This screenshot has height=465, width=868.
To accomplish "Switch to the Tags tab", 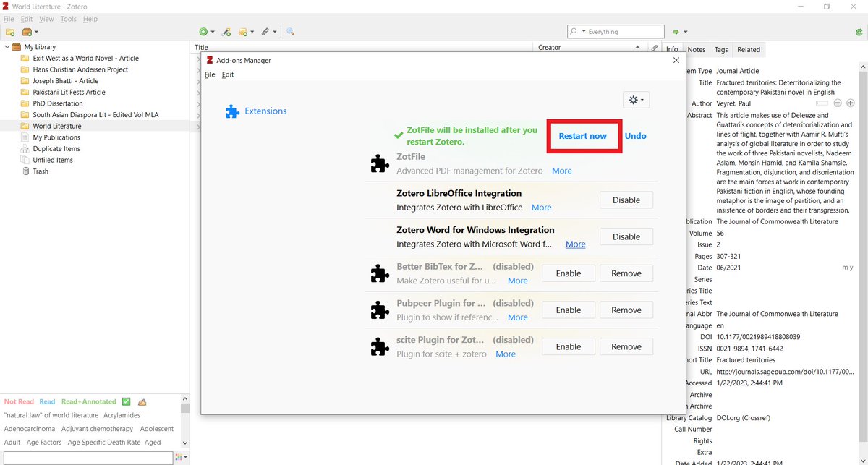I will tap(720, 49).
